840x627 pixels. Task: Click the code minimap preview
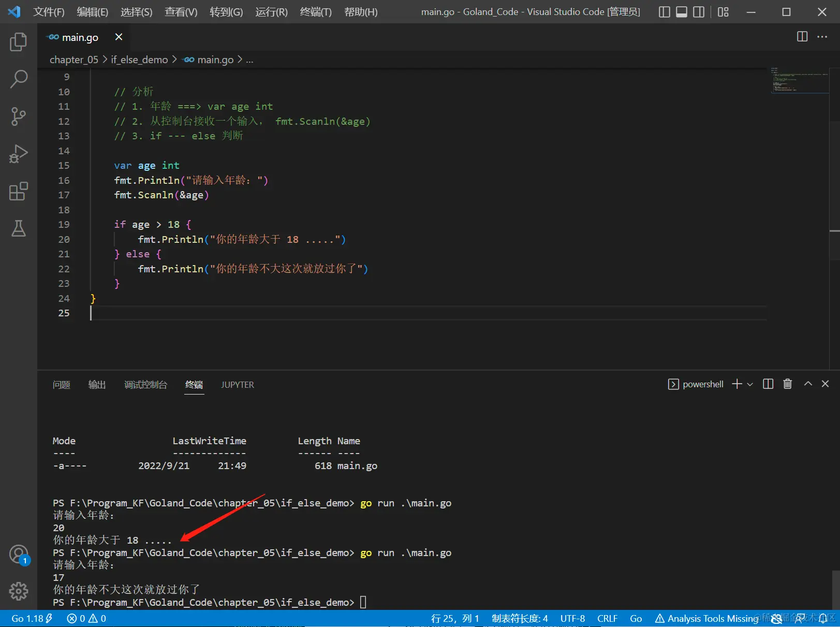pyautogui.click(x=799, y=80)
